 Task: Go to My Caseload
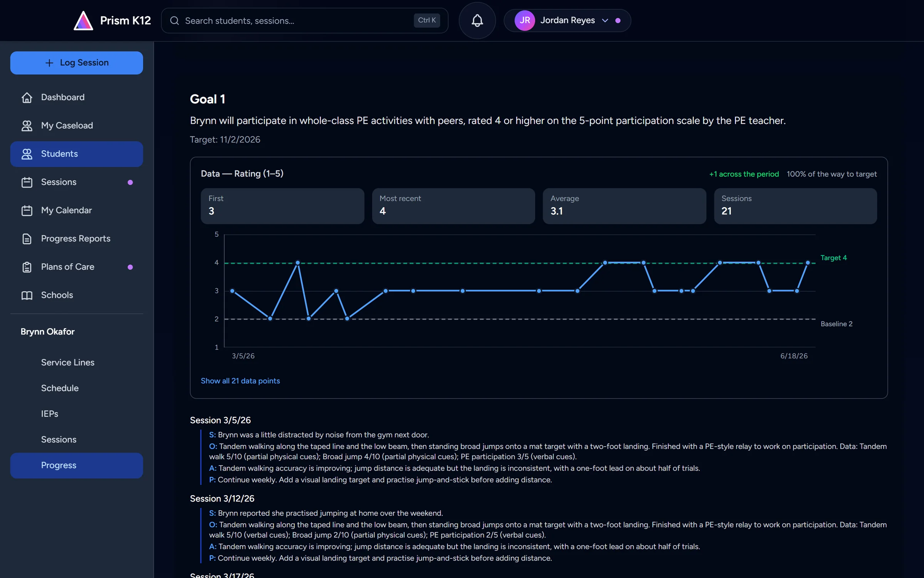point(77,126)
